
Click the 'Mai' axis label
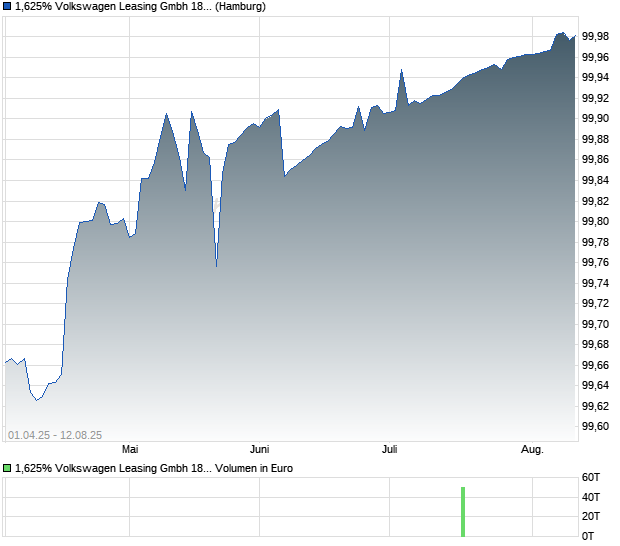(x=130, y=450)
